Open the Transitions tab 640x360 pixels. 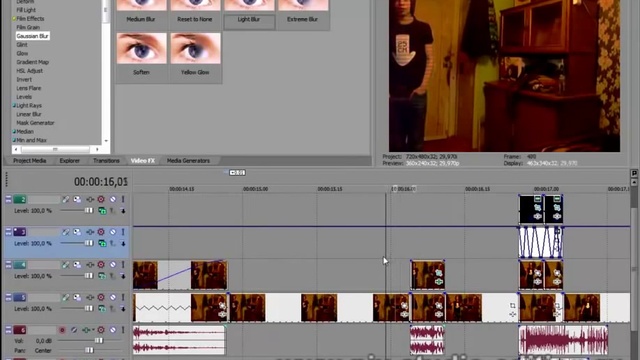(106, 161)
